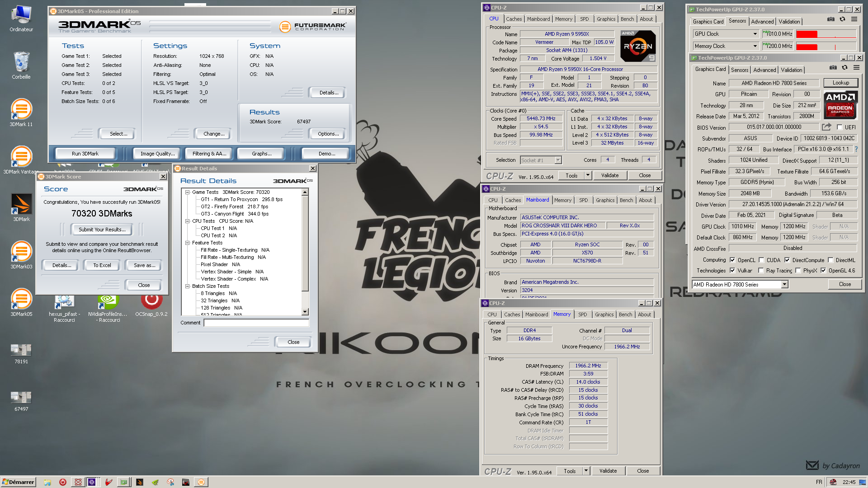Open hamburger menu in GPU-Z Sensors window
The image size is (868, 488).
pos(854,19)
